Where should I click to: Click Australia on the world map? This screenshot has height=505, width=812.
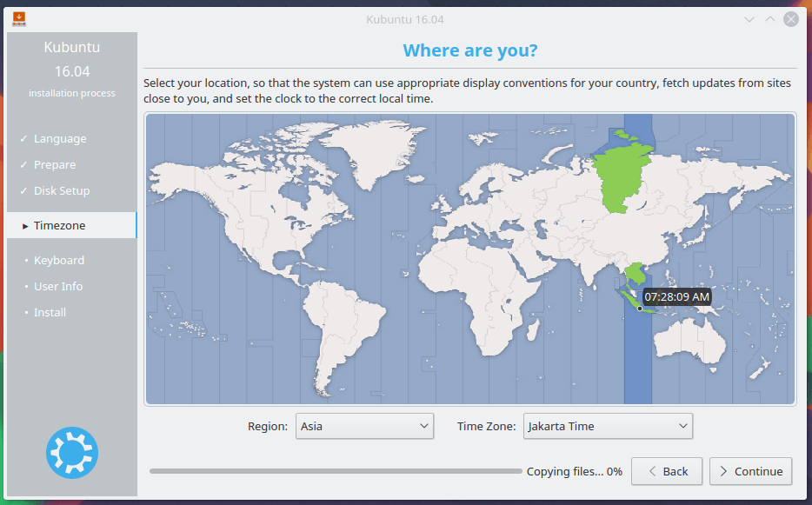click(x=691, y=342)
